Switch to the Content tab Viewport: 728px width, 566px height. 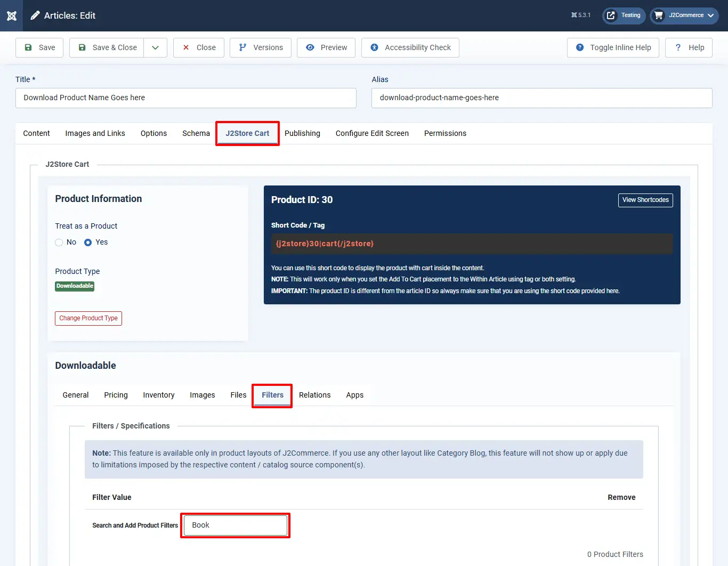click(x=36, y=133)
